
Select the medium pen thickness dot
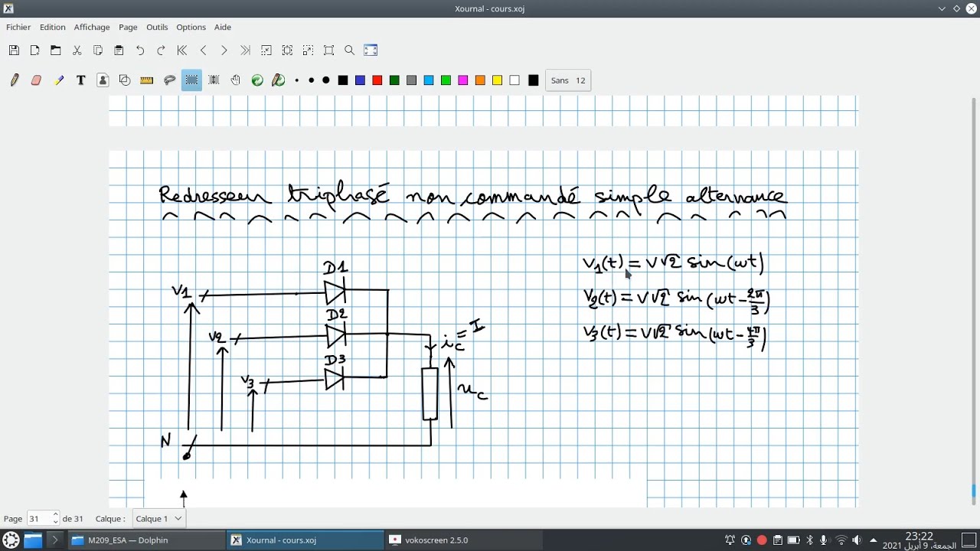[x=311, y=80]
